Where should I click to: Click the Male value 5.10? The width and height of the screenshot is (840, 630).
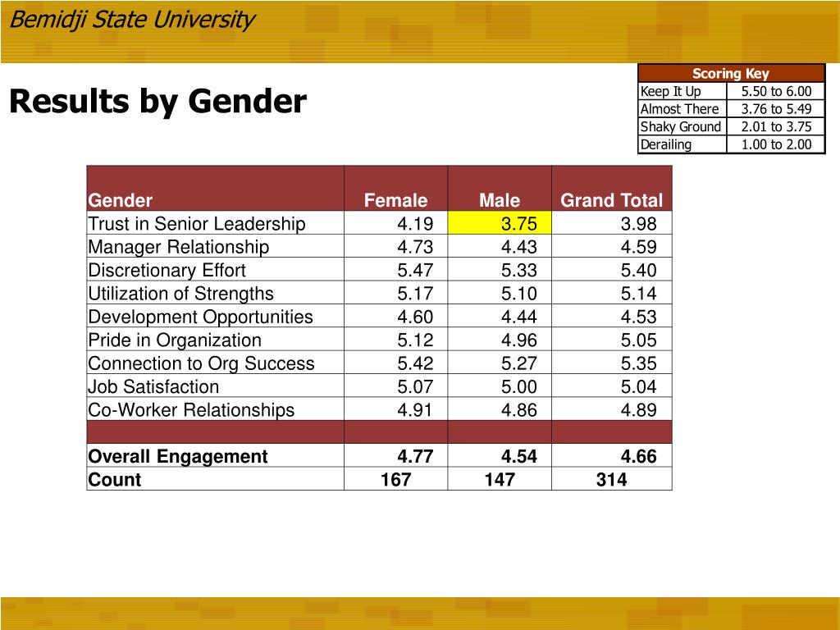click(x=518, y=294)
